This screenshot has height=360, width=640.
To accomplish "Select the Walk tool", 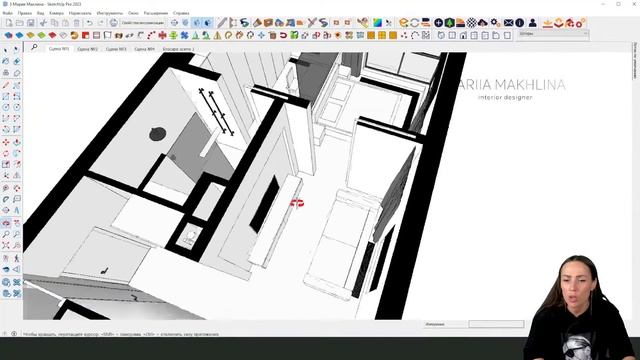I will [17, 258].
